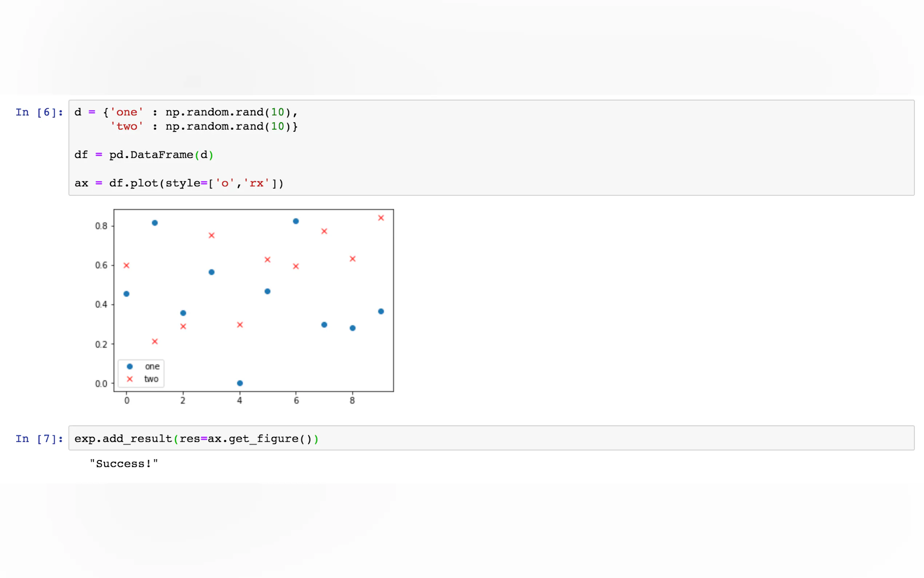Viewport: 924px width, 578px height.
Task: Click the df.plot style code line
Action: click(x=179, y=183)
